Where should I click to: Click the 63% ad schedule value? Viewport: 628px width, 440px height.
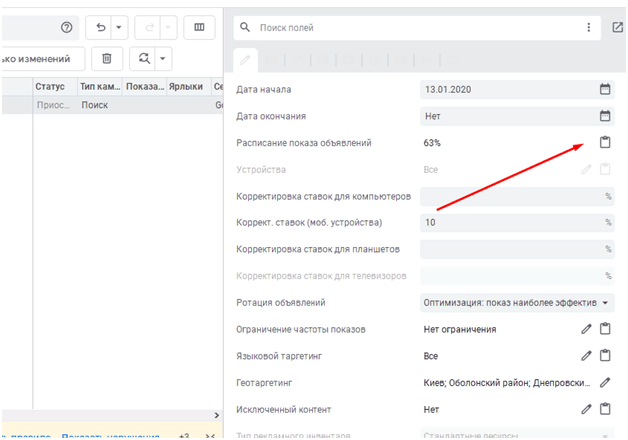[432, 143]
